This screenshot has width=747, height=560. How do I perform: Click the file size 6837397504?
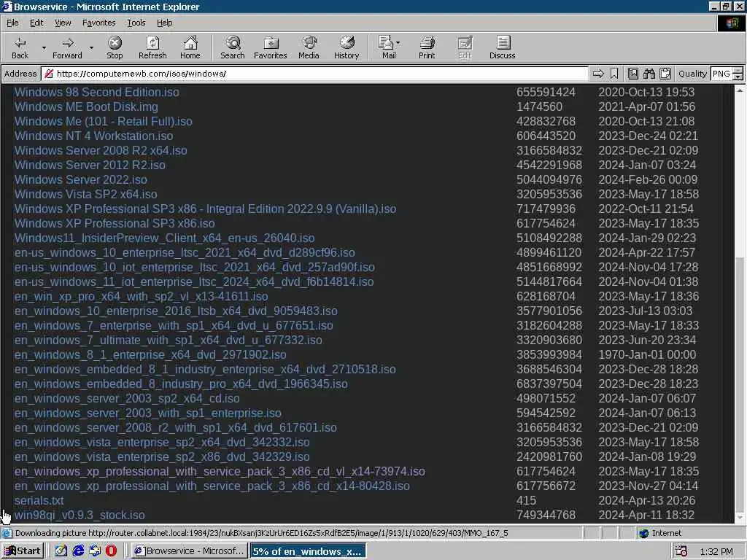[549, 384]
